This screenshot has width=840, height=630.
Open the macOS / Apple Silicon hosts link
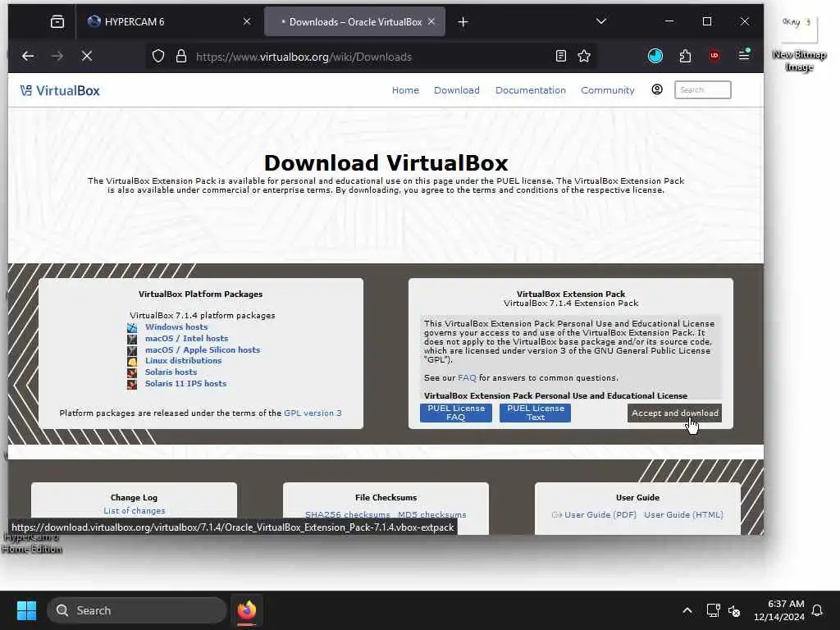pos(203,349)
